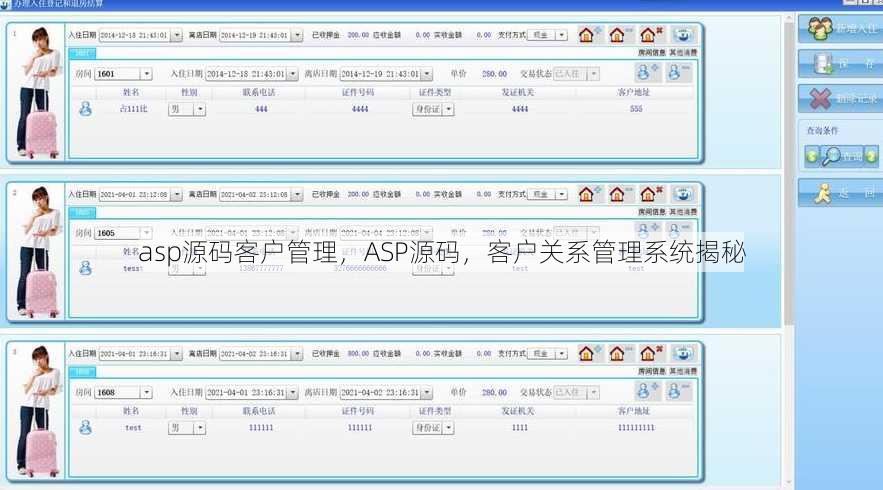Image resolution: width=883 pixels, height=490 pixels.
Task: Click the telephone icon in record 3
Action: (x=683, y=354)
